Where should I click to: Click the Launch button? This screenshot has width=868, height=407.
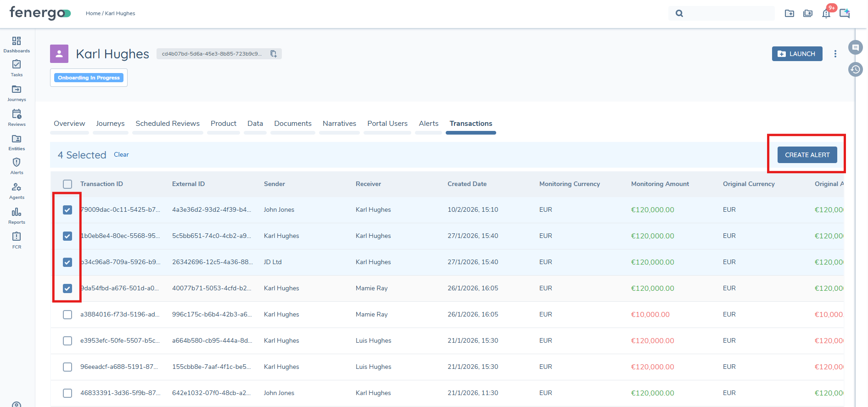797,54
